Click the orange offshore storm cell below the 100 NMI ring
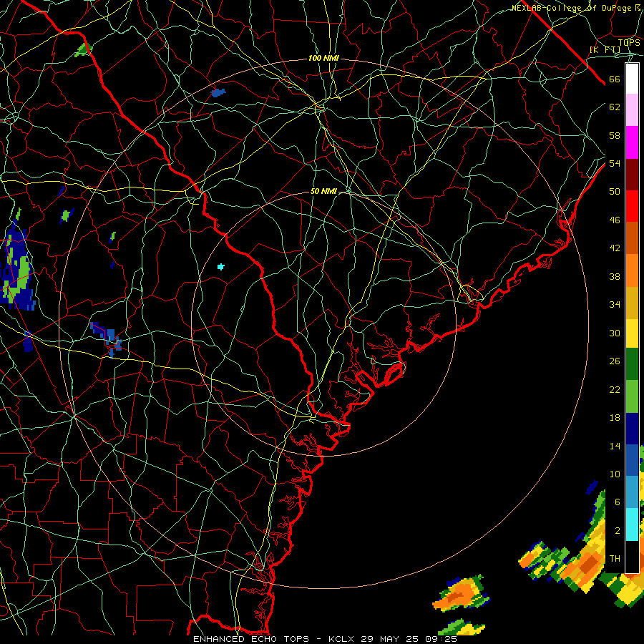The width and height of the screenshot is (644, 644). point(462,593)
